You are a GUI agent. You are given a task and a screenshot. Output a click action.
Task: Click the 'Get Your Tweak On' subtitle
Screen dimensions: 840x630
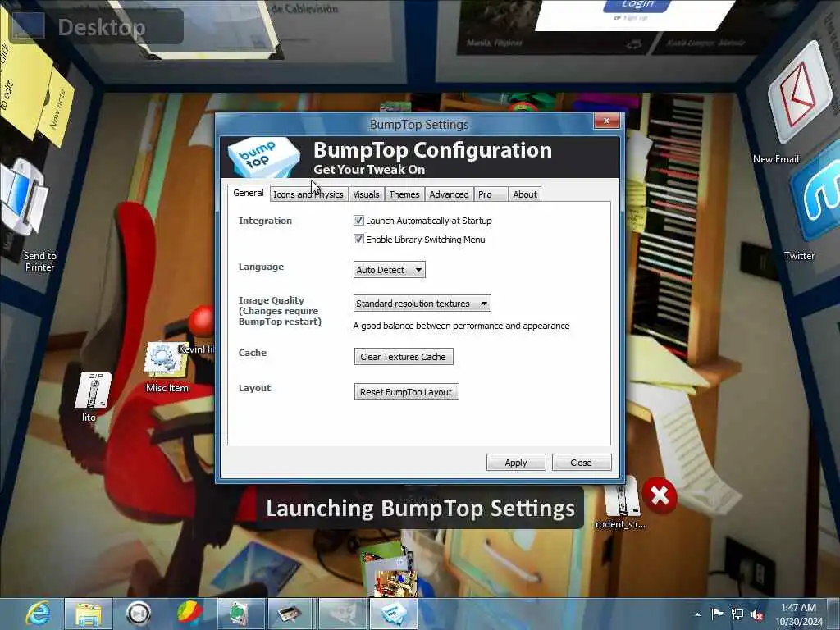[x=369, y=169]
